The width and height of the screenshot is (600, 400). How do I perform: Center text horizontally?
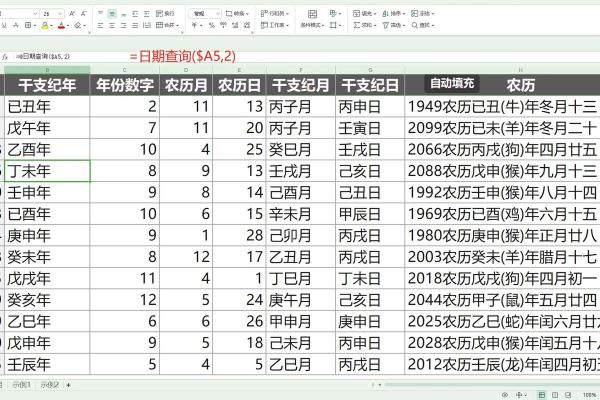click(x=112, y=25)
